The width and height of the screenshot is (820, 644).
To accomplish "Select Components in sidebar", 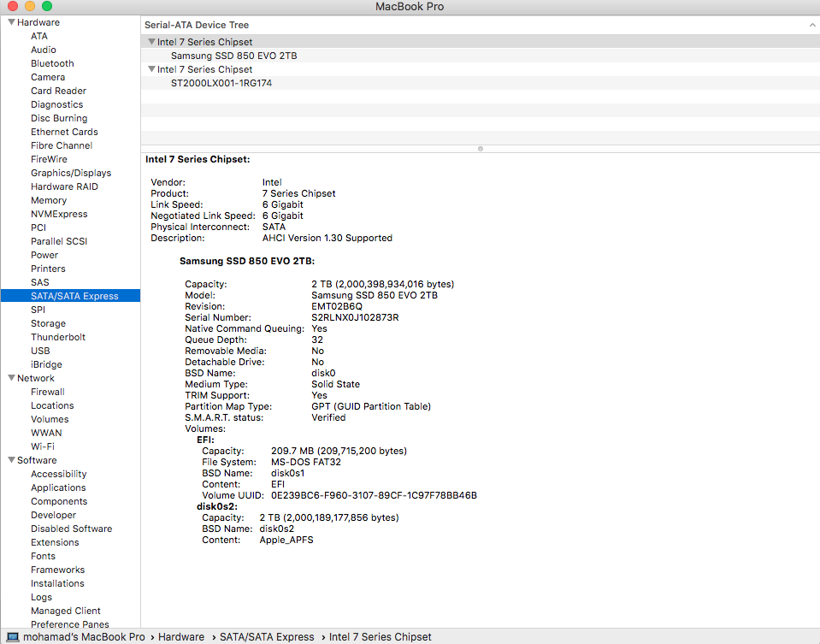I will (59, 501).
